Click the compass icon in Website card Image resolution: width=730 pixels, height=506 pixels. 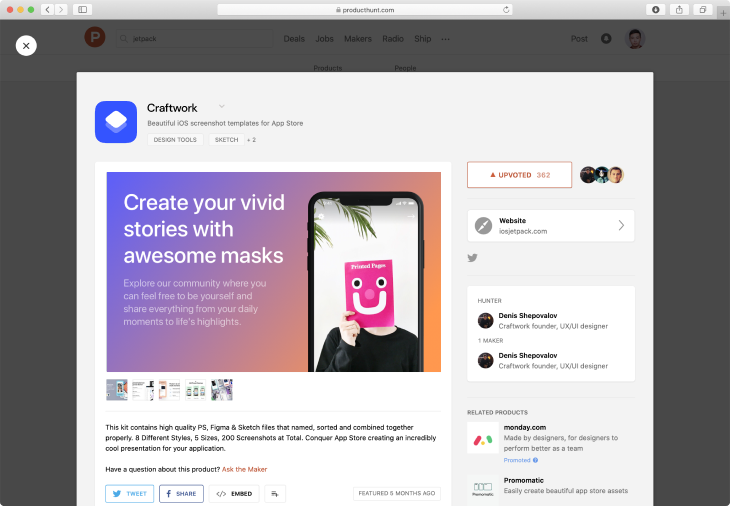(483, 226)
